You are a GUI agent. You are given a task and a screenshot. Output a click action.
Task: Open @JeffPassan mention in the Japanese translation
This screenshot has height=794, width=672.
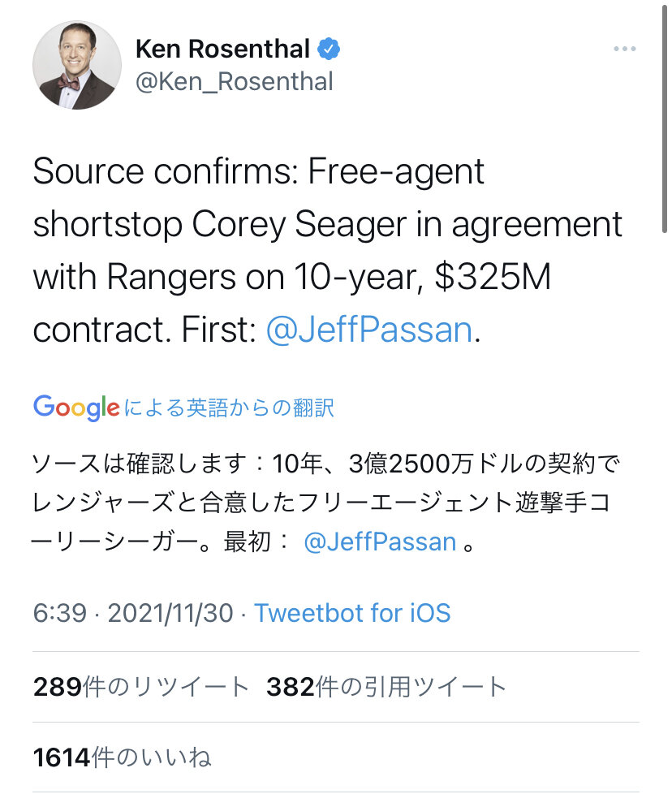click(x=379, y=542)
